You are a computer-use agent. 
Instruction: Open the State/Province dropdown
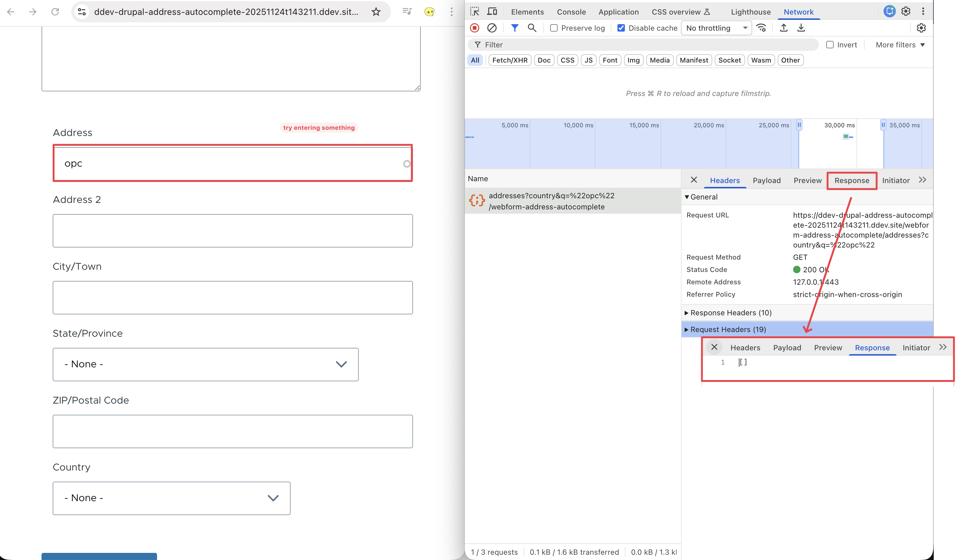pyautogui.click(x=205, y=364)
